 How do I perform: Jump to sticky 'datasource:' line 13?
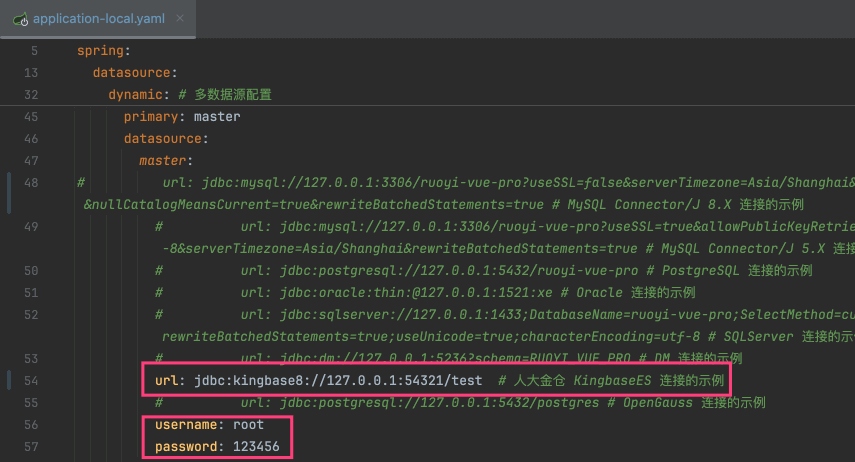134,72
